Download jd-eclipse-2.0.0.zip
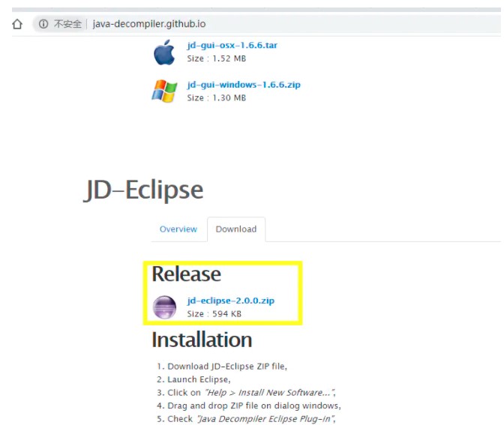Viewport: 504px width, 425px height. point(230,301)
